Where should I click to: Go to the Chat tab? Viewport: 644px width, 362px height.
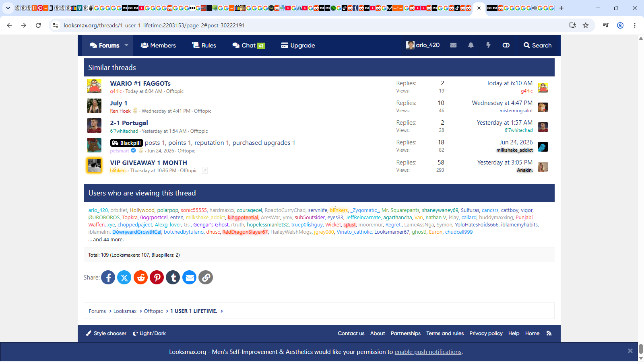click(x=248, y=45)
